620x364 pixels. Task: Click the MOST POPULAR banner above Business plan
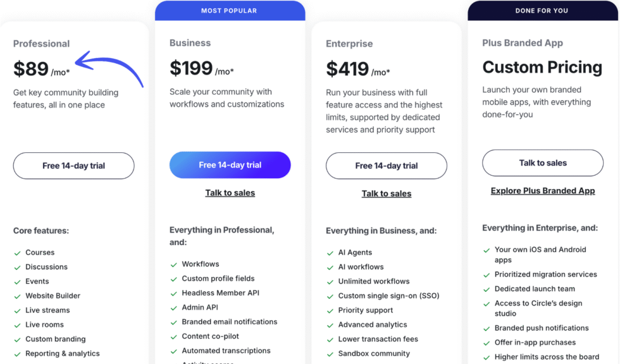[230, 10]
